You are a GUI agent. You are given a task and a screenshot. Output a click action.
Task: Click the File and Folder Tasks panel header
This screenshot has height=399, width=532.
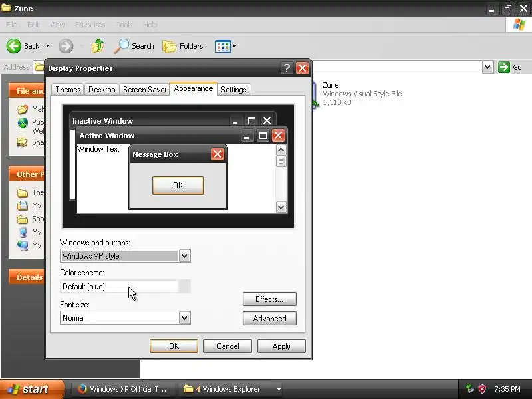click(27, 90)
